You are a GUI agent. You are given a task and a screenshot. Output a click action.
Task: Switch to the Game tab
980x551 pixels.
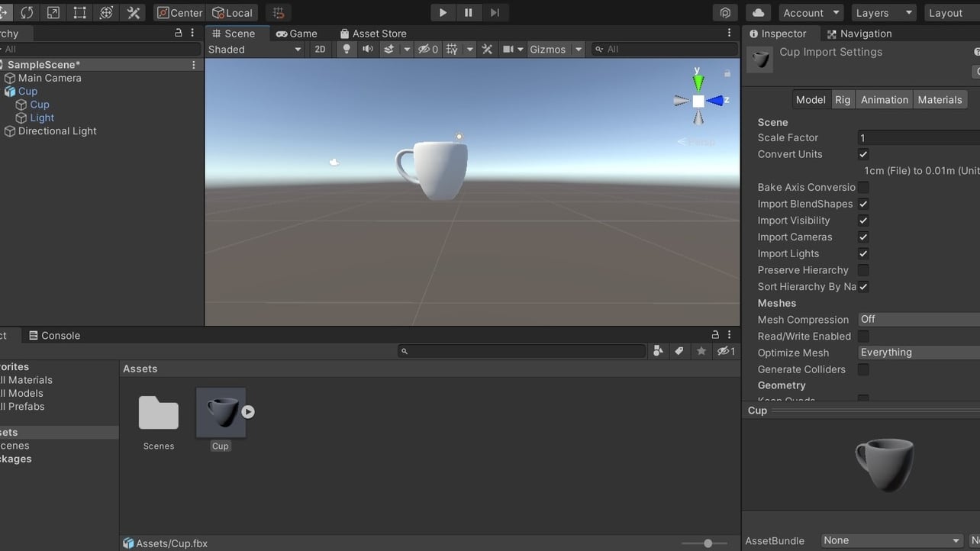point(298,33)
